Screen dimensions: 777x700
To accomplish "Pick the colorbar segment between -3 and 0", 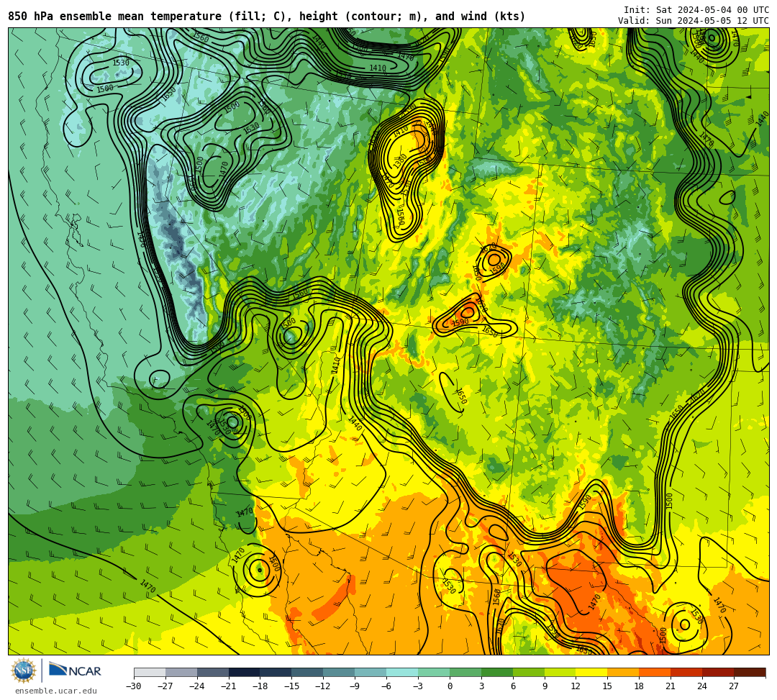I will [434, 672].
